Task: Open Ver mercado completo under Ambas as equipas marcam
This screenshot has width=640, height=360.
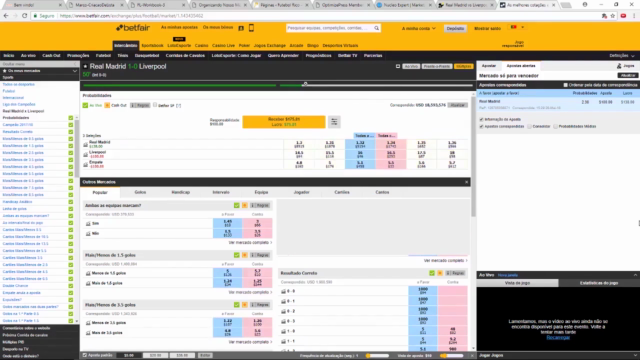Action: [x=250, y=243]
